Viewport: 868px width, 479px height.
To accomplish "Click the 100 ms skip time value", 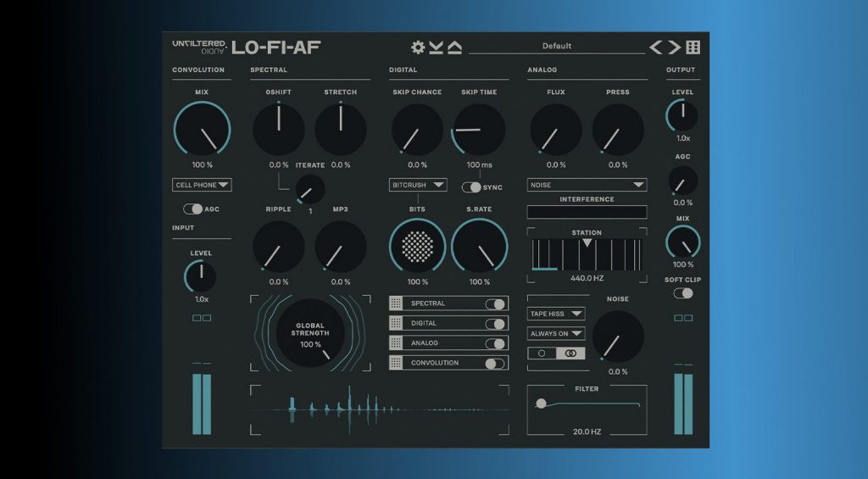I will [x=480, y=164].
